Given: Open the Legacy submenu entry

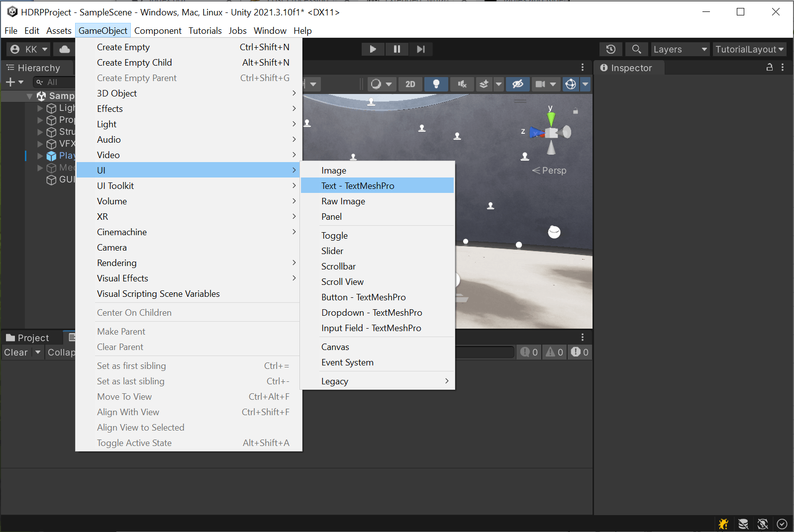Looking at the screenshot, I should tap(378, 381).
